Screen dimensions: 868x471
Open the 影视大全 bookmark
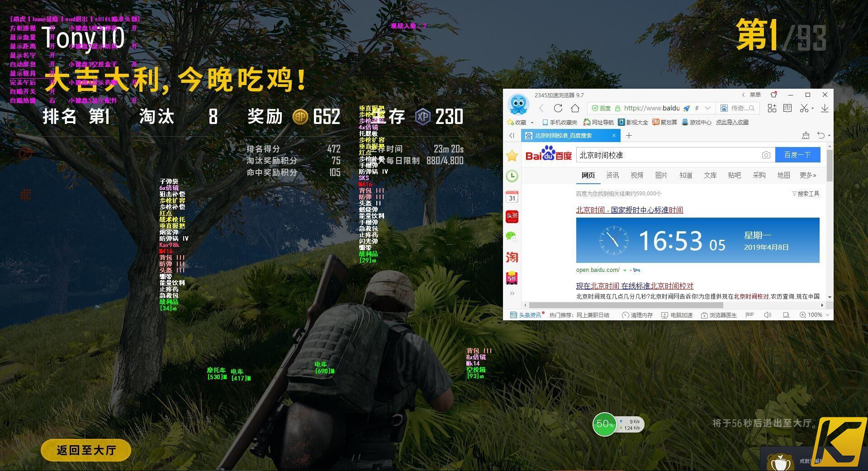click(633, 122)
